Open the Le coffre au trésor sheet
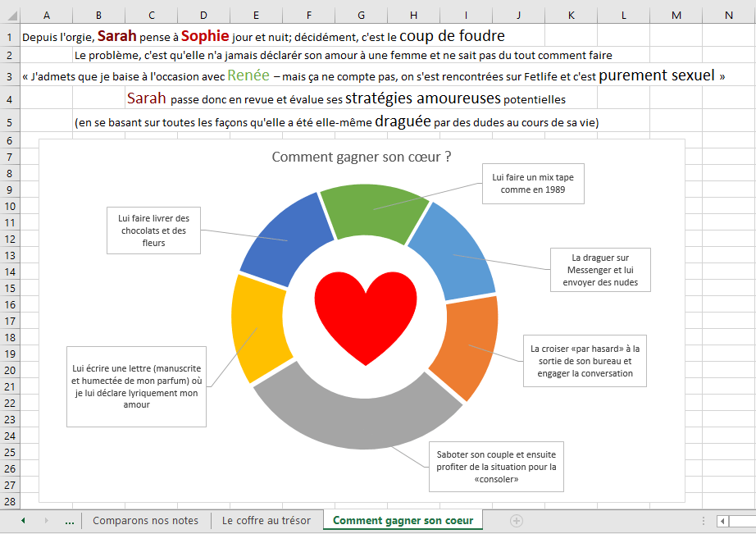756x534 pixels. coord(266,521)
